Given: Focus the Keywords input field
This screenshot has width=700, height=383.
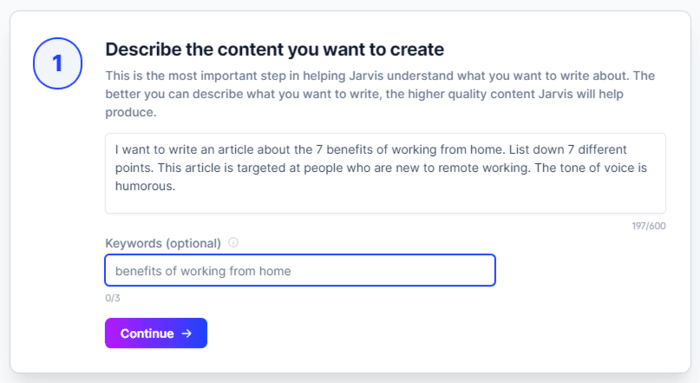Looking at the screenshot, I should tap(300, 270).
